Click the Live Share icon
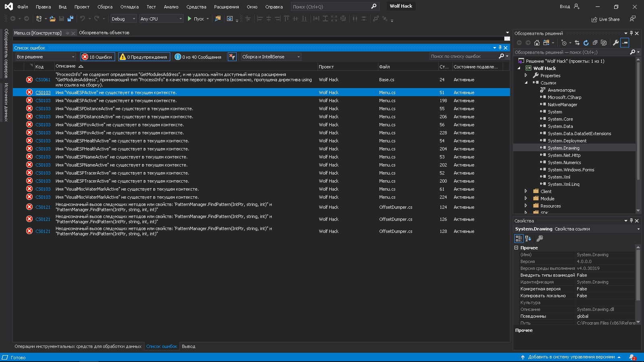The image size is (644, 362). (x=594, y=19)
